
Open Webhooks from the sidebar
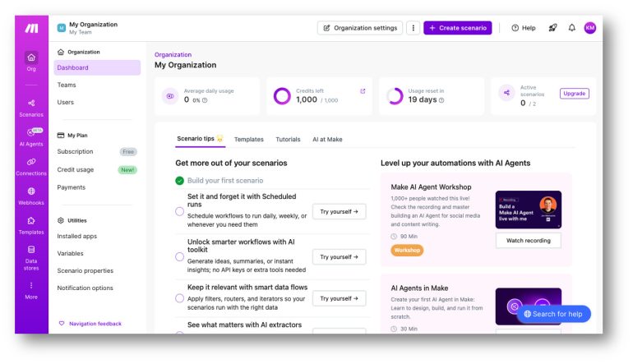tap(31, 196)
